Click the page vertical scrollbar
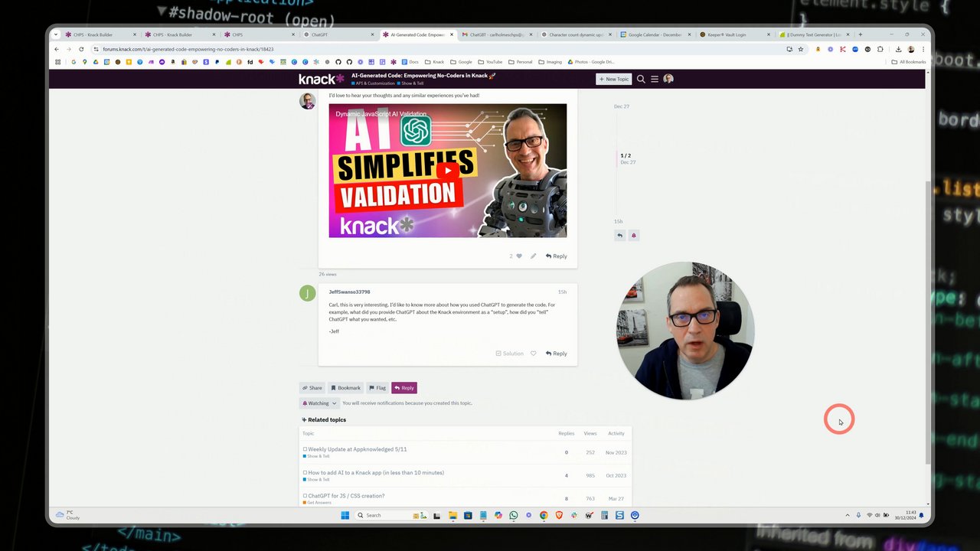 click(928, 321)
